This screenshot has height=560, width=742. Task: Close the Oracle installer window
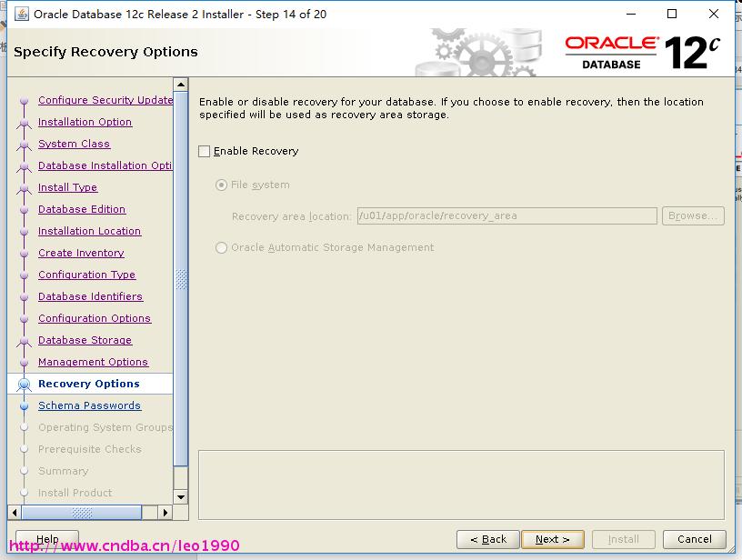[714, 15]
